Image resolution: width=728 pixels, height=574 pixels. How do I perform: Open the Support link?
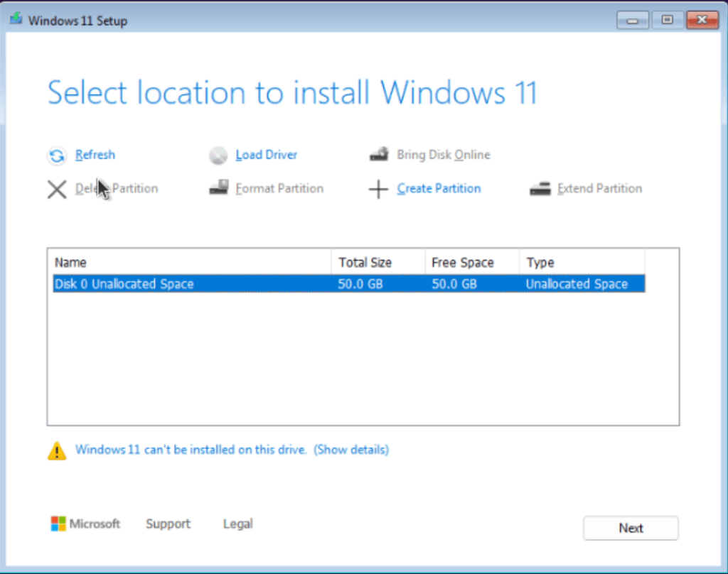point(168,524)
